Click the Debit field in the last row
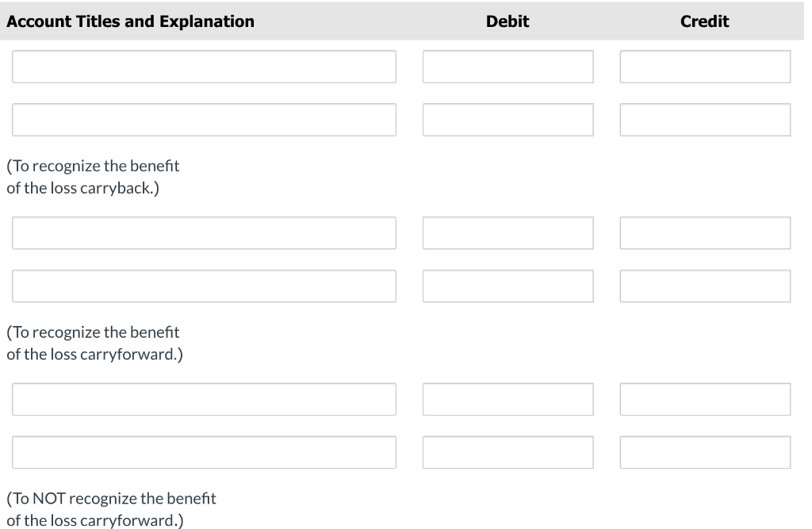Image resolution: width=812 pixels, height=529 pixels. (x=507, y=452)
